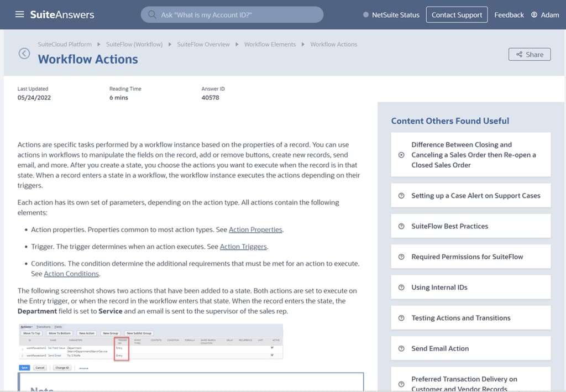566x392 pixels.
Task: Open Using Internal IDs article
Action: coord(471,288)
